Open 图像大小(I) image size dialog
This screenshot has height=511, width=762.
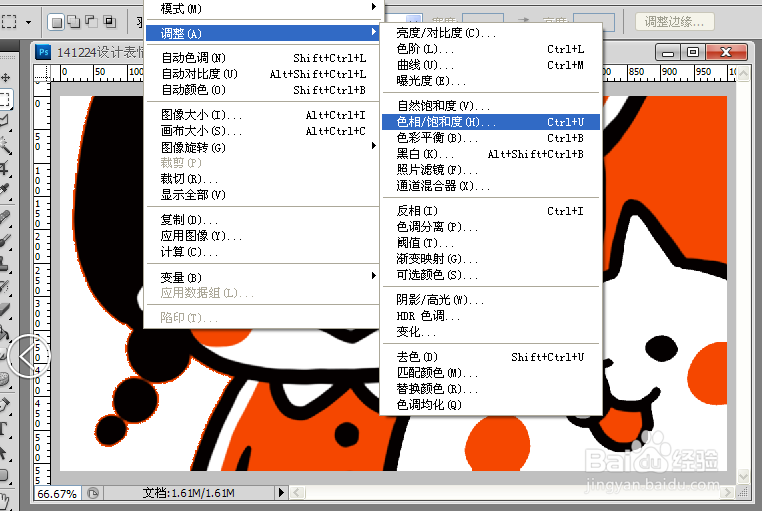click(262, 115)
